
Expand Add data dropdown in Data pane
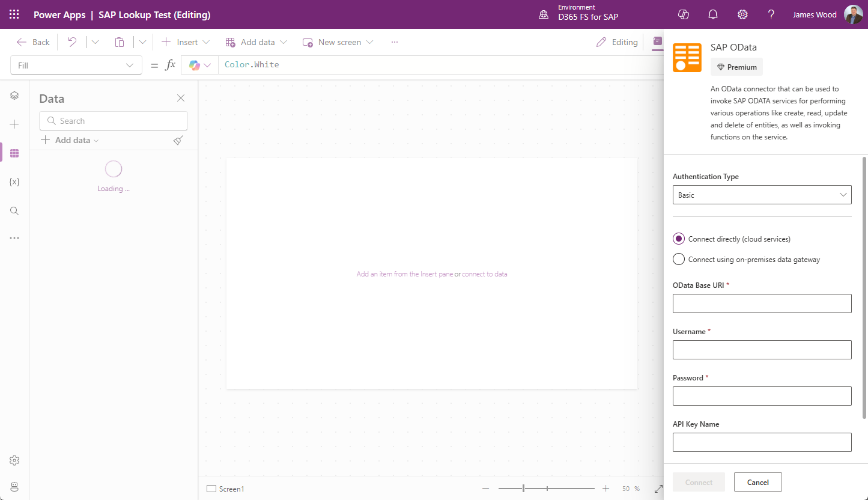(x=70, y=140)
